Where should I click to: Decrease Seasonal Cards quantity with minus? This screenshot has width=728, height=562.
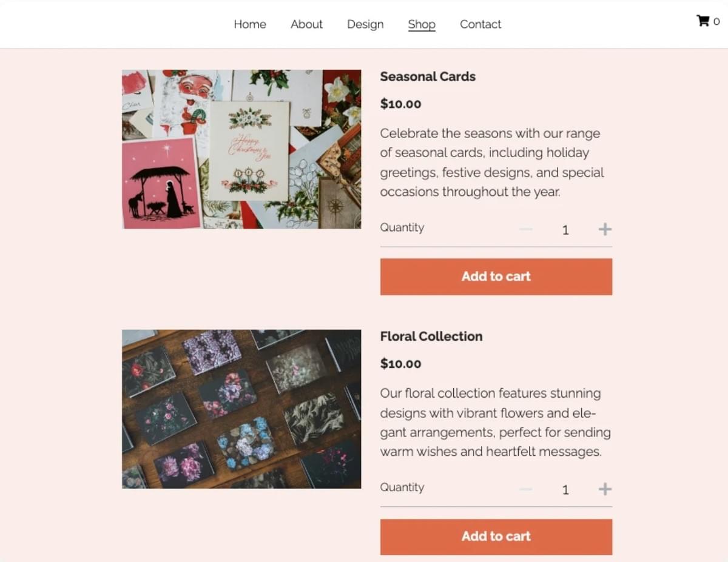526,229
